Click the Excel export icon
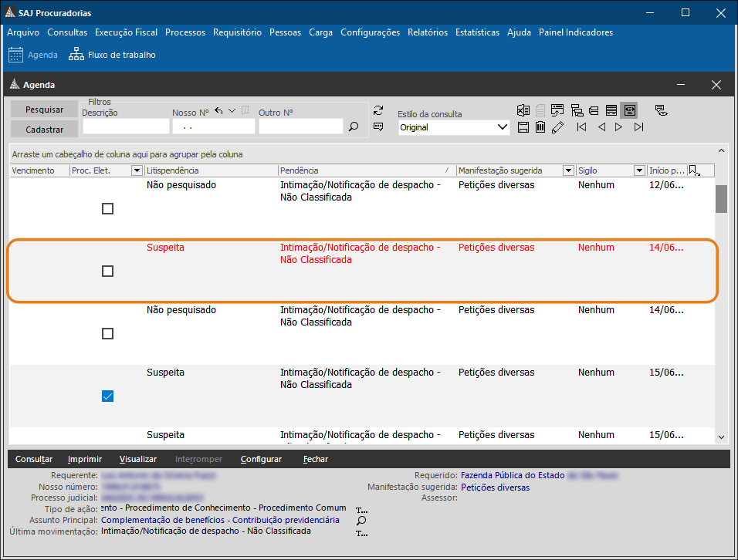This screenshot has height=560, width=738. click(x=523, y=110)
